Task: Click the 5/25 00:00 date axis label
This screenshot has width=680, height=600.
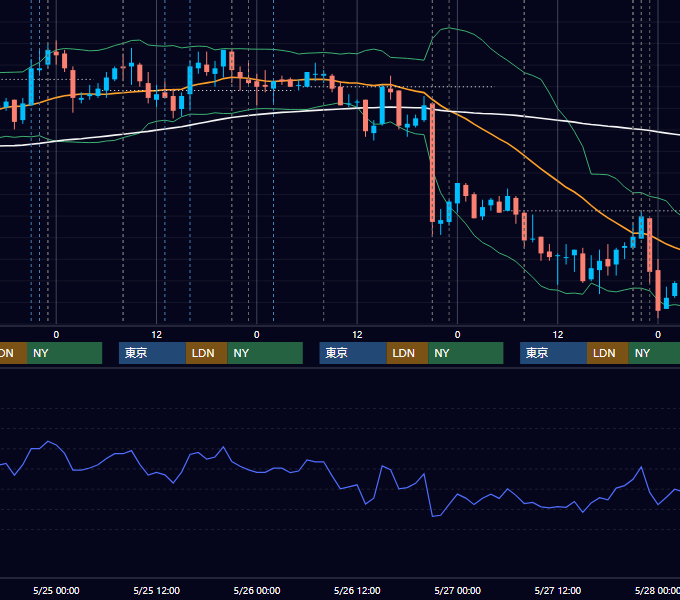Action: [x=56, y=590]
